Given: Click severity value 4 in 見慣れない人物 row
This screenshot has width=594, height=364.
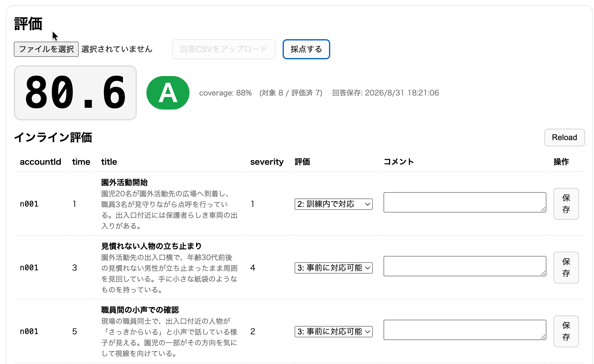Looking at the screenshot, I should point(253,268).
